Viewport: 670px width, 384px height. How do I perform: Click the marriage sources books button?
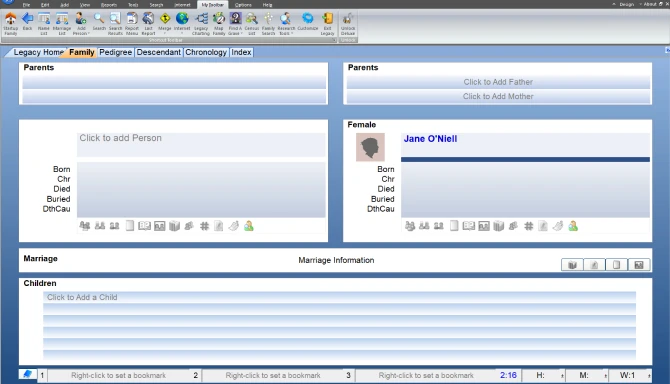(x=573, y=265)
